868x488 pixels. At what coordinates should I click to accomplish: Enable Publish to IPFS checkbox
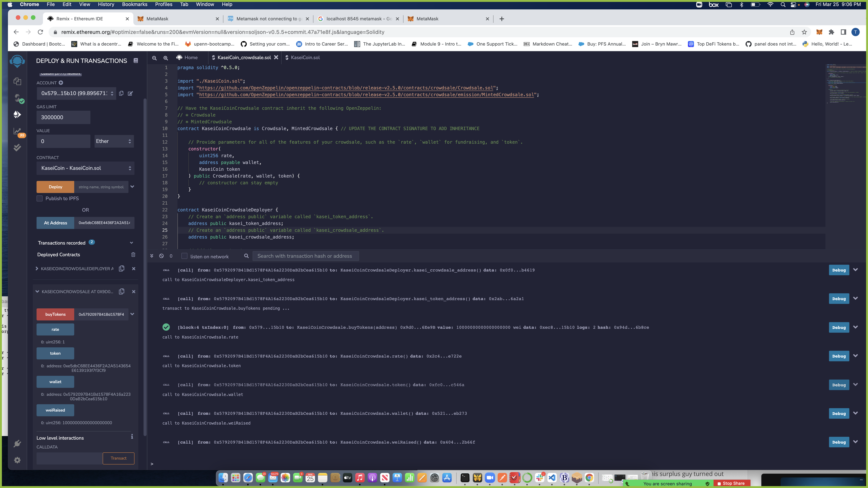pyautogui.click(x=40, y=198)
